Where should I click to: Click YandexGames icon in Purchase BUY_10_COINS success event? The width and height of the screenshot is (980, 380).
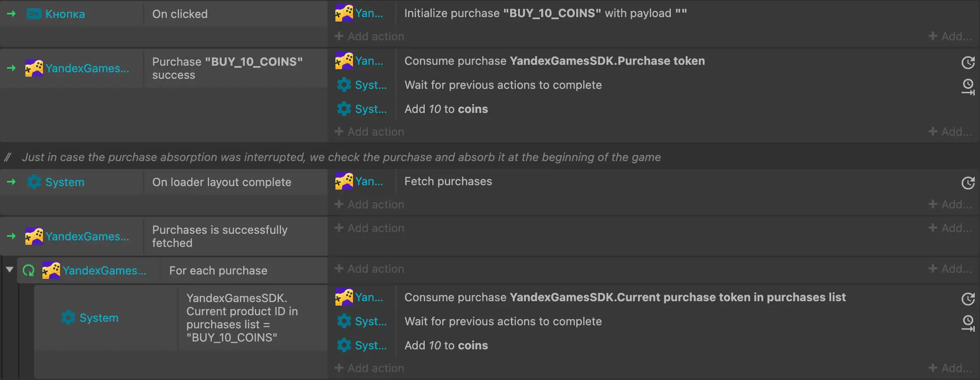pyautogui.click(x=34, y=68)
